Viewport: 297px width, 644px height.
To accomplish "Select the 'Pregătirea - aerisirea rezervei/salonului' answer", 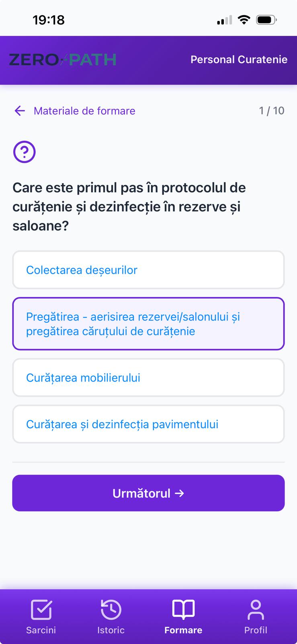I will tap(148, 324).
